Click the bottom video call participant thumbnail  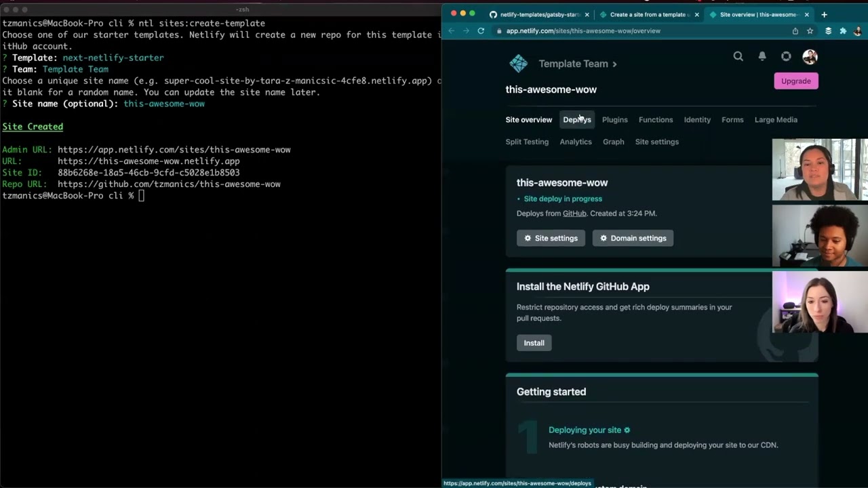[820, 303]
